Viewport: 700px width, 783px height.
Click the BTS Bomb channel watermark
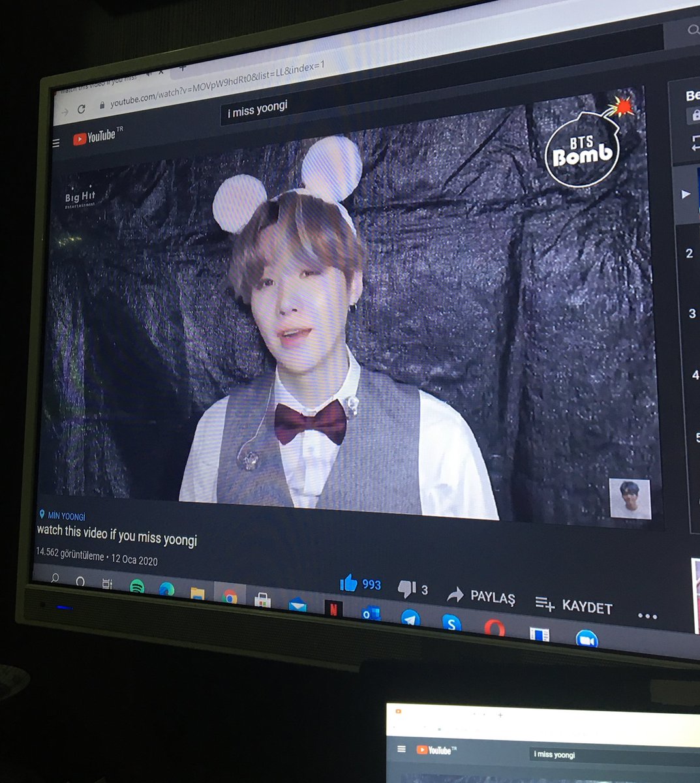[x=582, y=141]
